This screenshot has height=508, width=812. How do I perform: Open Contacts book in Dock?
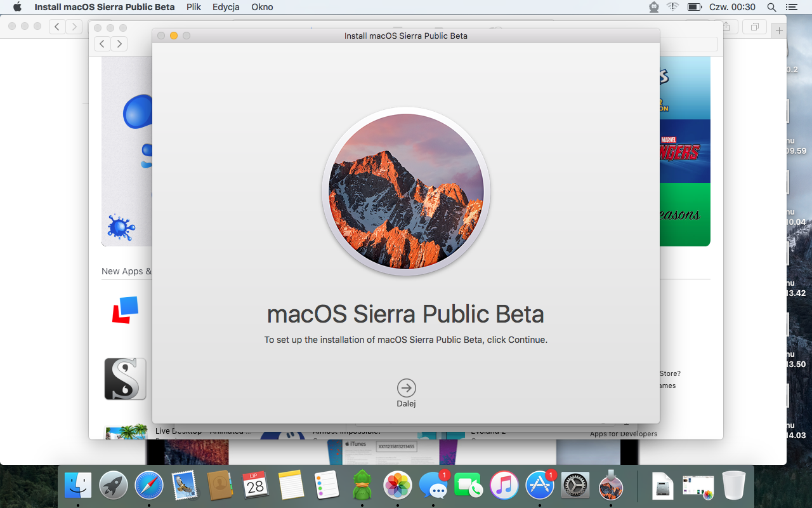pyautogui.click(x=220, y=486)
